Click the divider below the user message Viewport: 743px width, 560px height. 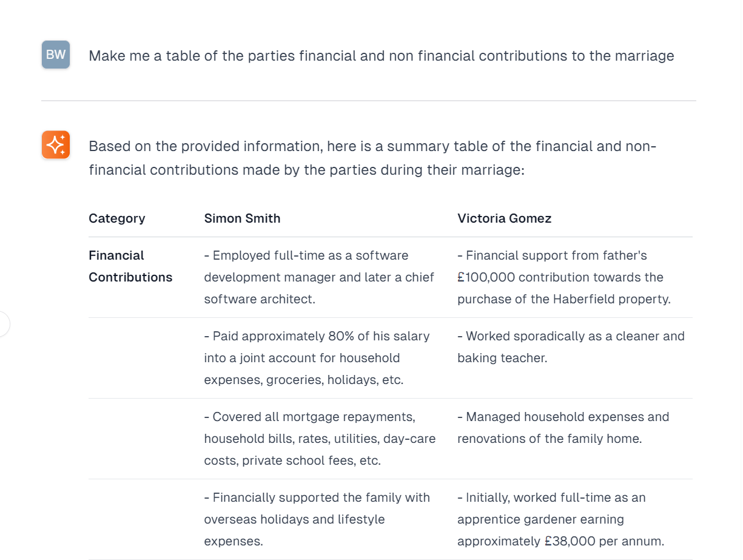coord(369,101)
